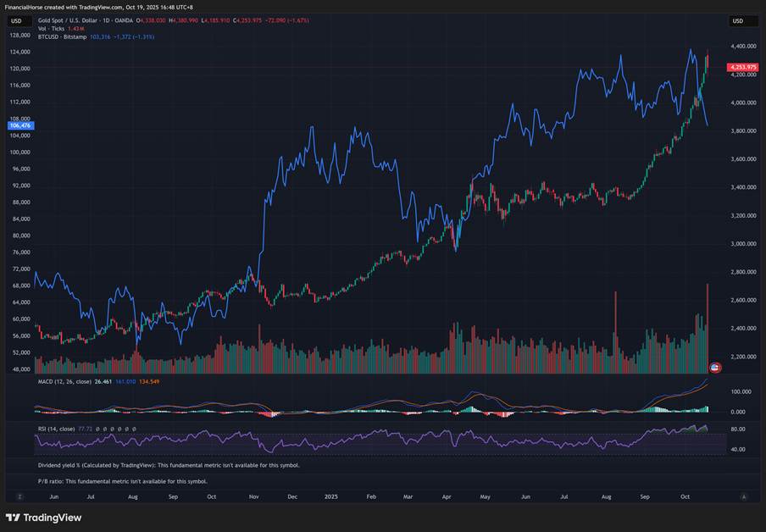This screenshot has width=766, height=532.
Task: Open the right USD currency selector
Action: coord(738,21)
